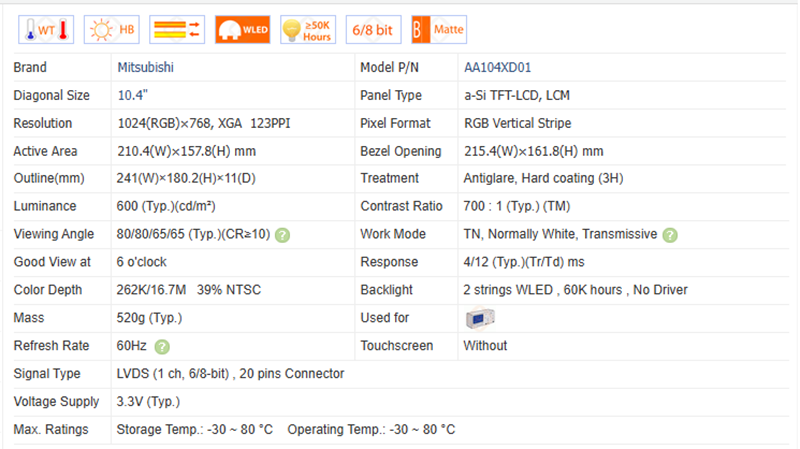Open the Mitsubishi brand link
Image resolution: width=800 pixels, height=449 pixels.
coord(145,67)
